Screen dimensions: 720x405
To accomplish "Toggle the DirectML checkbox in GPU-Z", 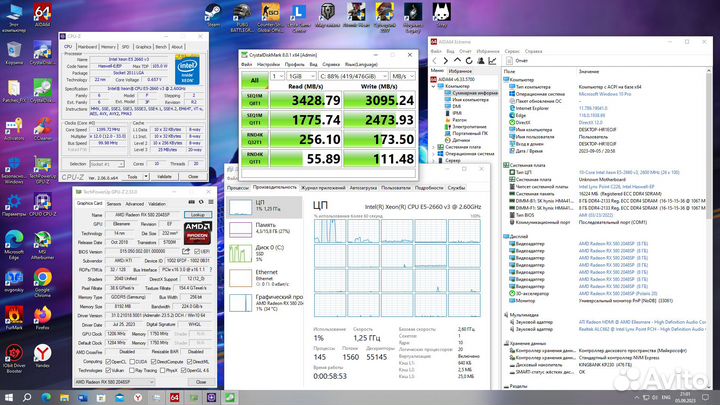I will (x=189, y=362).
